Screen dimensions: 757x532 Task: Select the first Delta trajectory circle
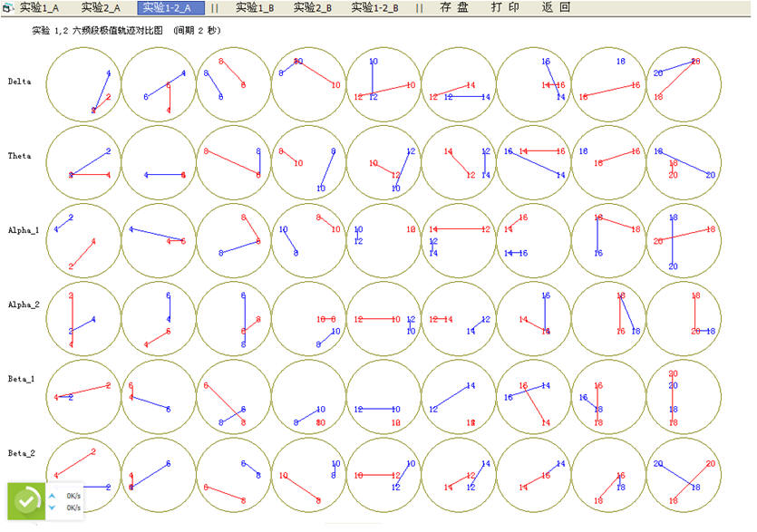point(83,84)
